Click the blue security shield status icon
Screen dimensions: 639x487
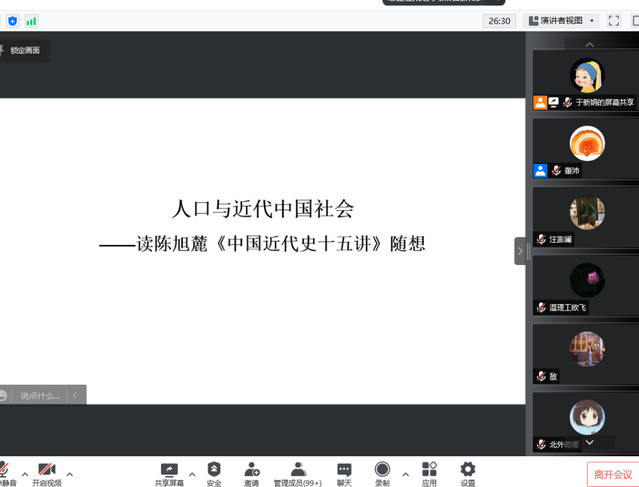pos(13,21)
